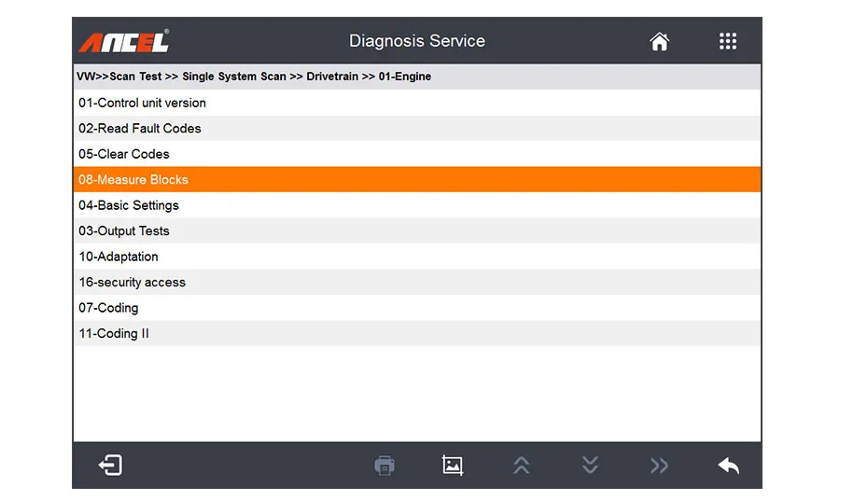This screenshot has width=868, height=501.
Task: Capture screenshot with the crop icon
Action: click(x=453, y=465)
